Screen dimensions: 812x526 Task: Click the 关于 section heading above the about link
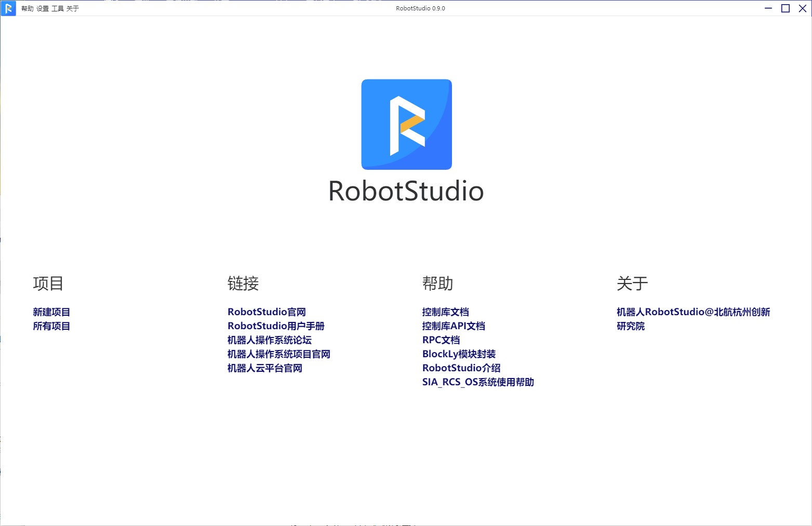click(632, 284)
